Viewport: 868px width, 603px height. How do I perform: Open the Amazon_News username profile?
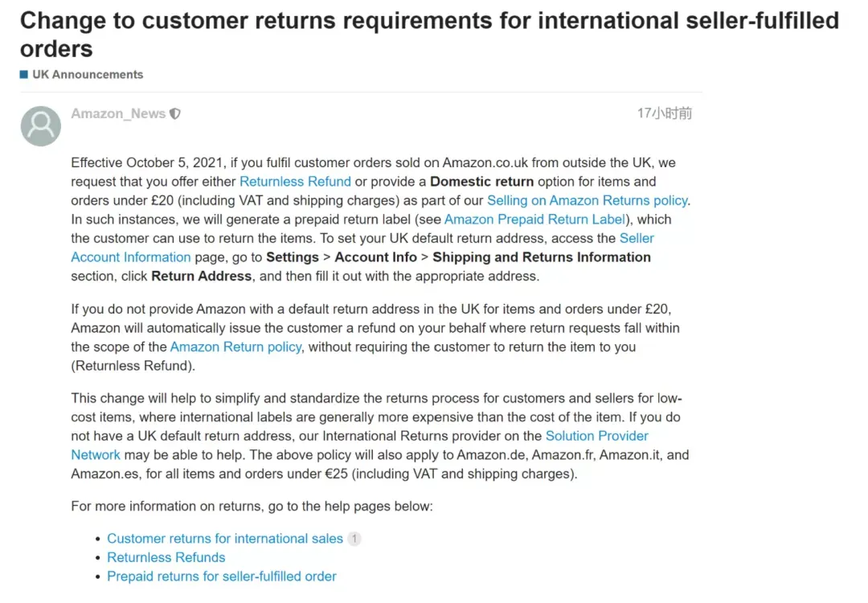pyautogui.click(x=118, y=113)
